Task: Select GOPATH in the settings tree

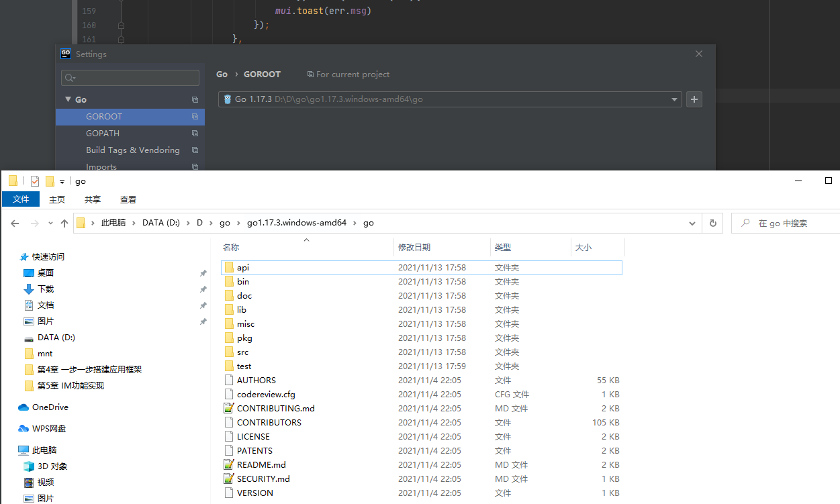Action: coord(103,134)
